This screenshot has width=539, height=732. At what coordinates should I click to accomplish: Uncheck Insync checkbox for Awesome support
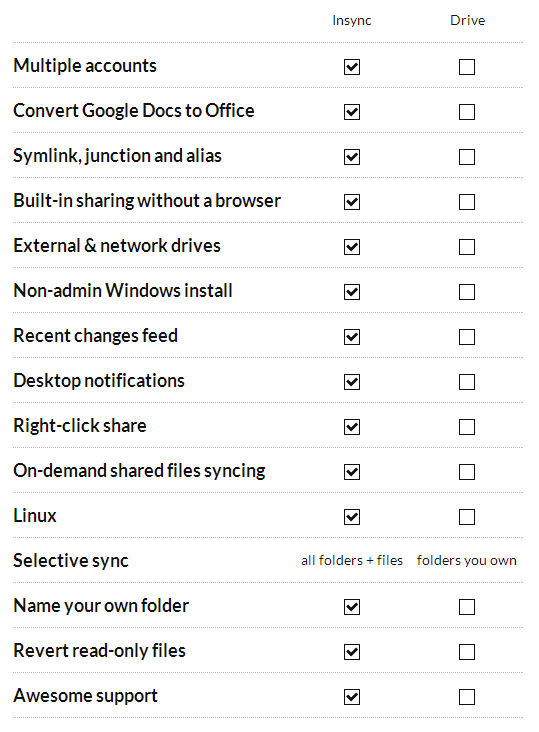(x=352, y=697)
